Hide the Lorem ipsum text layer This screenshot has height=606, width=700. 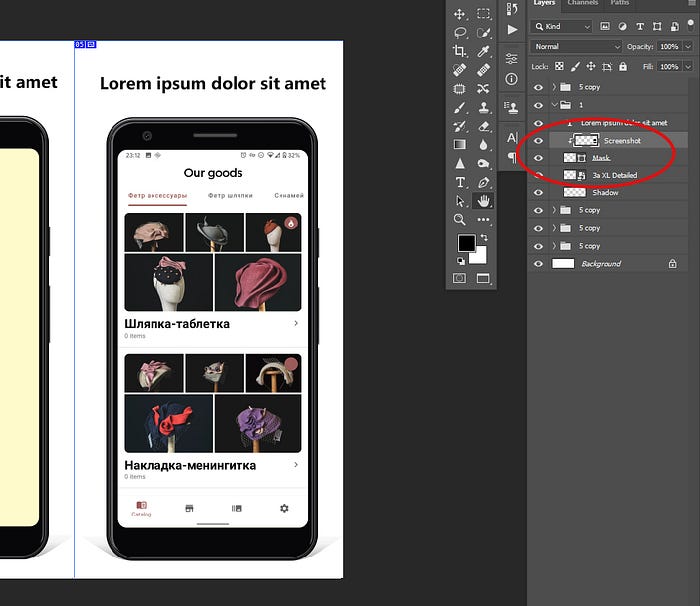pos(538,123)
